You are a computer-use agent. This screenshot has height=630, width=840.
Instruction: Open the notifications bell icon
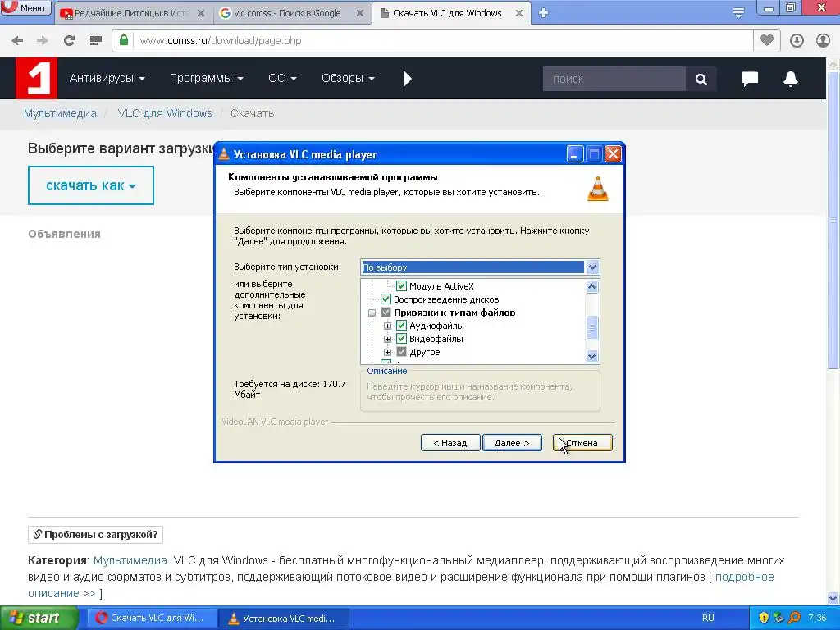(x=791, y=79)
